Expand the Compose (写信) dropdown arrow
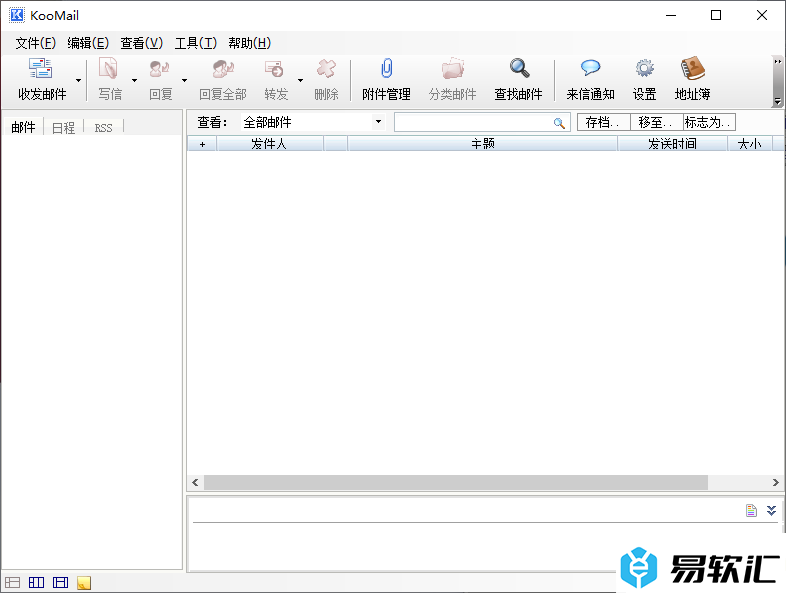Screen dimensions: 786x593 [134, 80]
